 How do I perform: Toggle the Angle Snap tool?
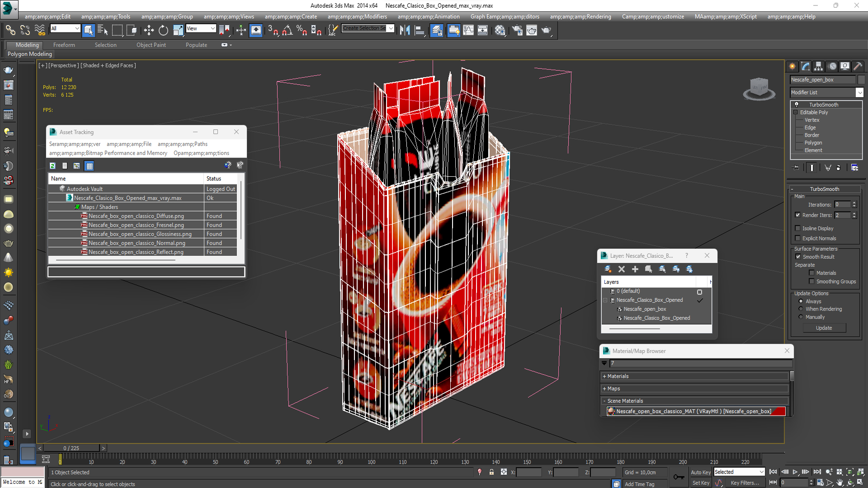point(287,30)
